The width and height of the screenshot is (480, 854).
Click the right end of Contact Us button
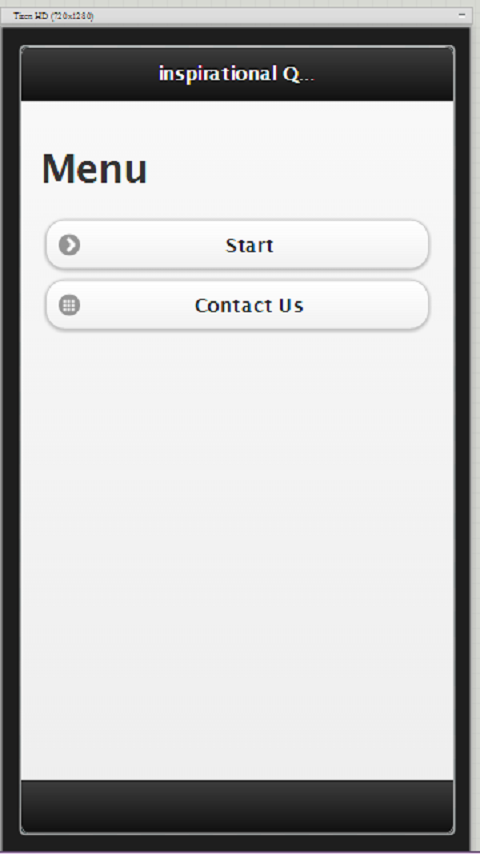403,305
